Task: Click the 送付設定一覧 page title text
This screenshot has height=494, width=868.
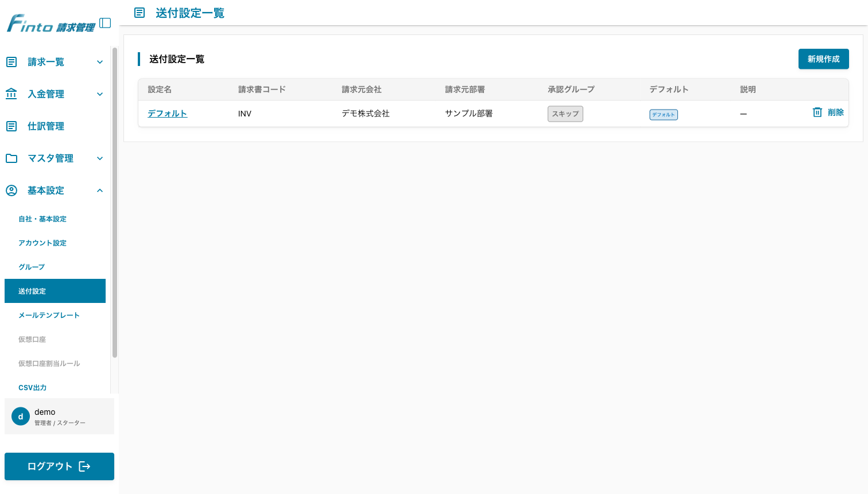Action: point(190,13)
